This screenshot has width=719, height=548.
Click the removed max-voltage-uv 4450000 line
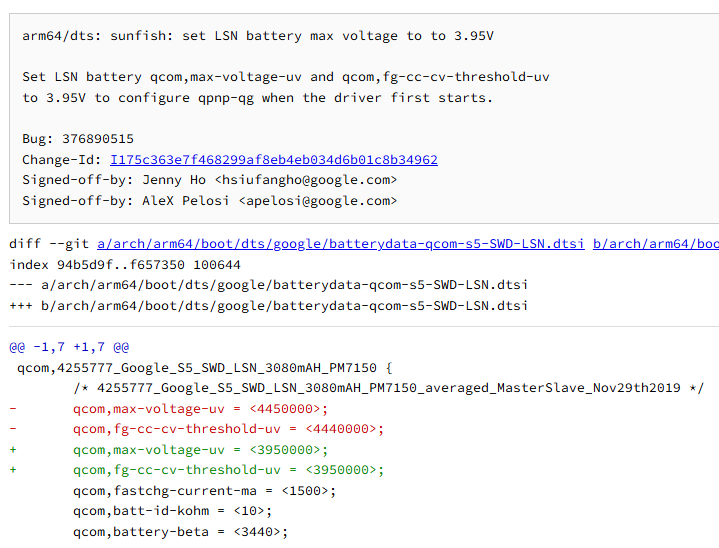(x=200, y=409)
